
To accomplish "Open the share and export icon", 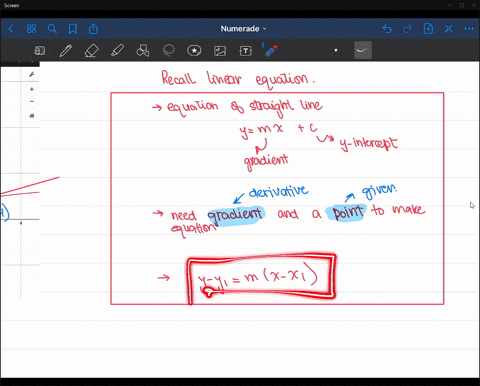I will (93, 29).
